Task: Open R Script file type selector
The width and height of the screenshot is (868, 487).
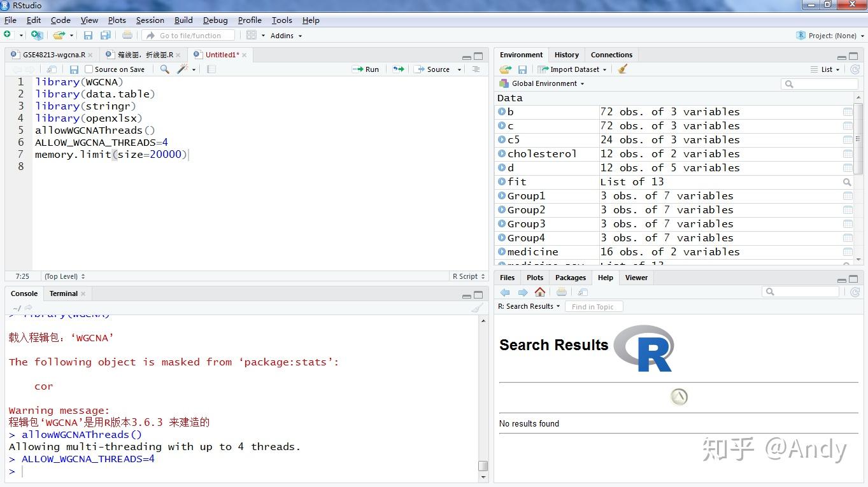Action: pos(468,276)
